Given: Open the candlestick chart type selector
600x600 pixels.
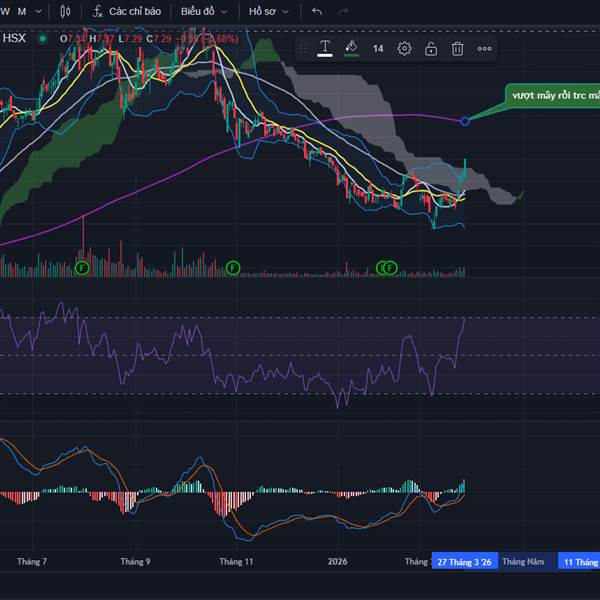Looking at the screenshot, I should point(65,11).
